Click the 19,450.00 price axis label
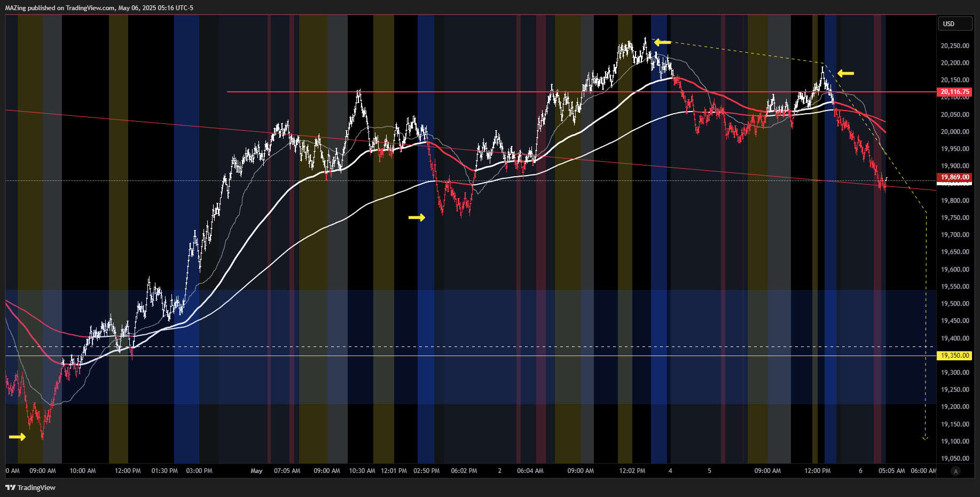This screenshot has width=980, height=497. coord(955,321)
